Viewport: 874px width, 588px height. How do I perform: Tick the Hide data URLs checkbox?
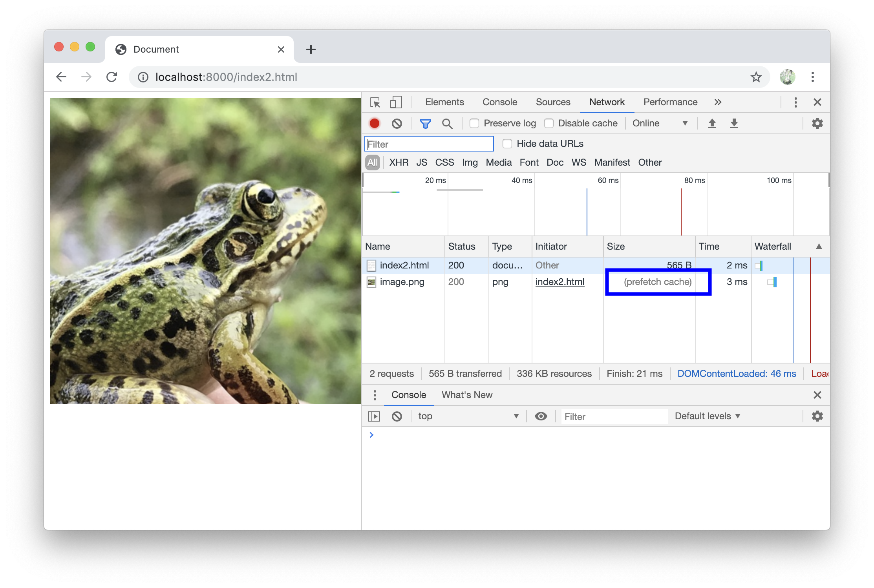(x=507, y=144)
